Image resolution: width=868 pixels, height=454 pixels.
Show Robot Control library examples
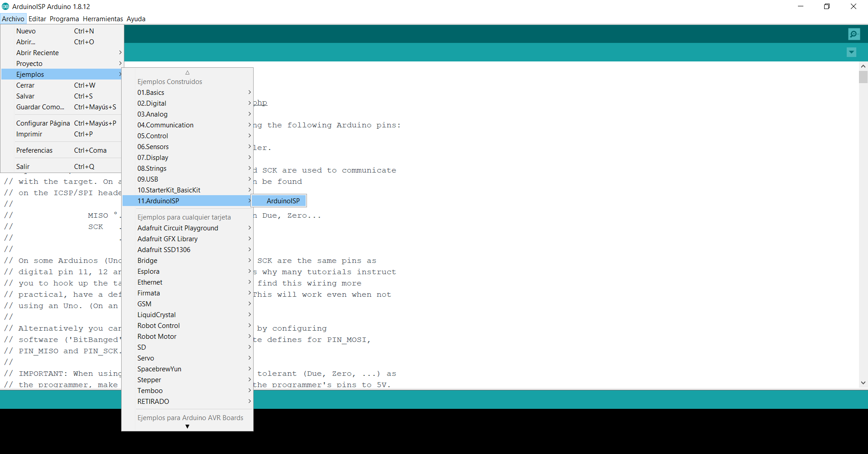(x=187, y=326)
